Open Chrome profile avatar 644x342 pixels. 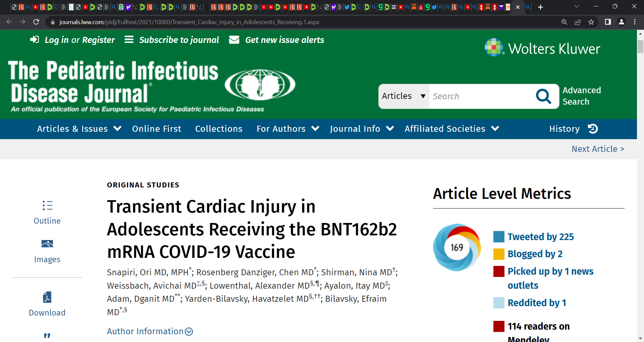coord(621,22)
